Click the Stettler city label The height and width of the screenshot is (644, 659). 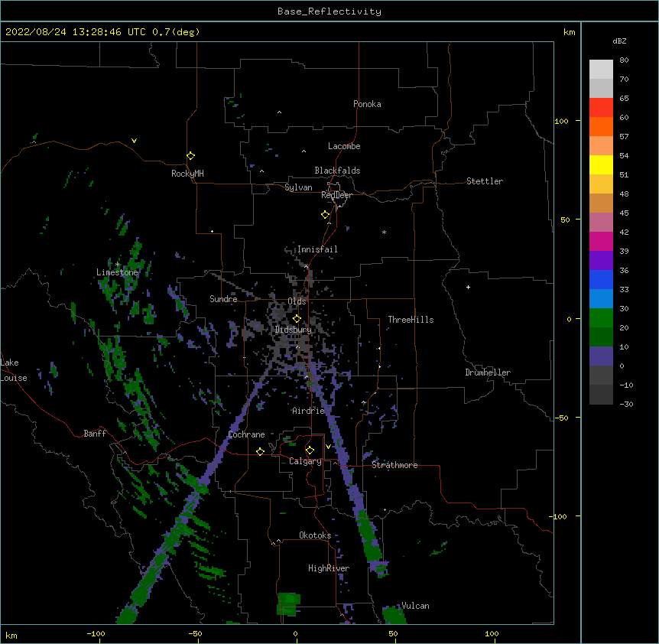[485, 181]
